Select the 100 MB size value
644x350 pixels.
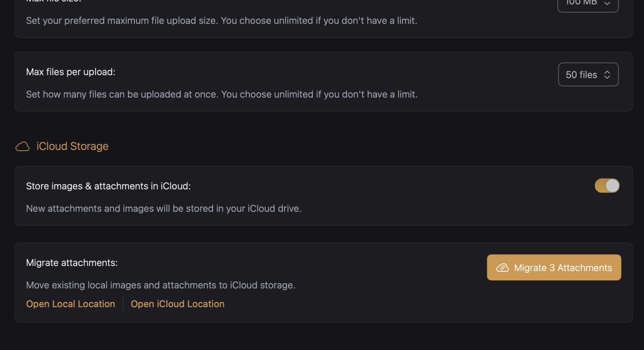(581, 3)
